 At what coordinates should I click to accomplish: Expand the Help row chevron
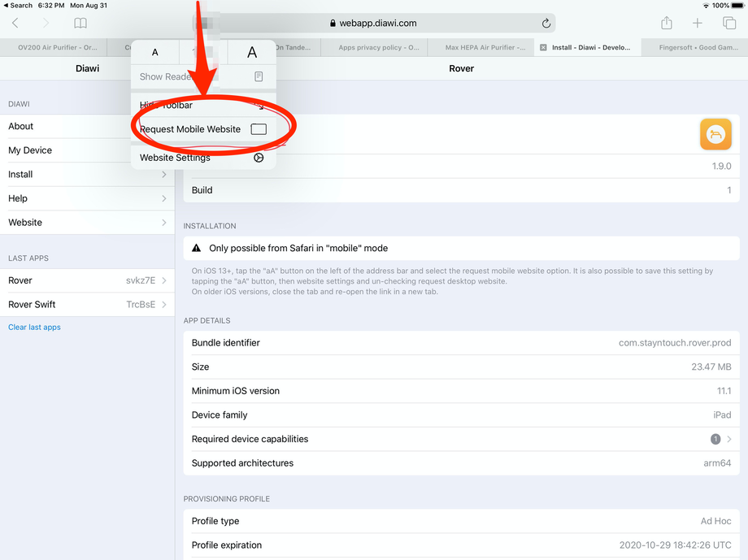(x=164, y=198)
